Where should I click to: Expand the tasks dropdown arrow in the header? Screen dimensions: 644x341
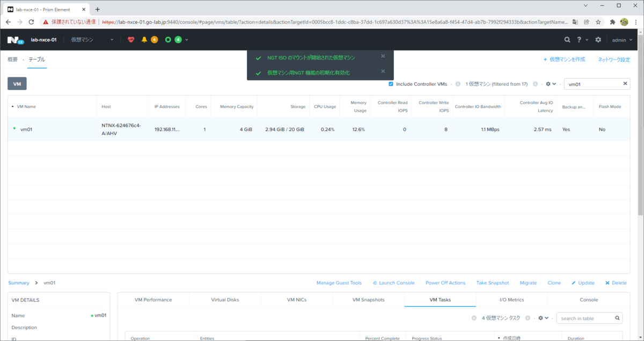click(x=187, y=40)
